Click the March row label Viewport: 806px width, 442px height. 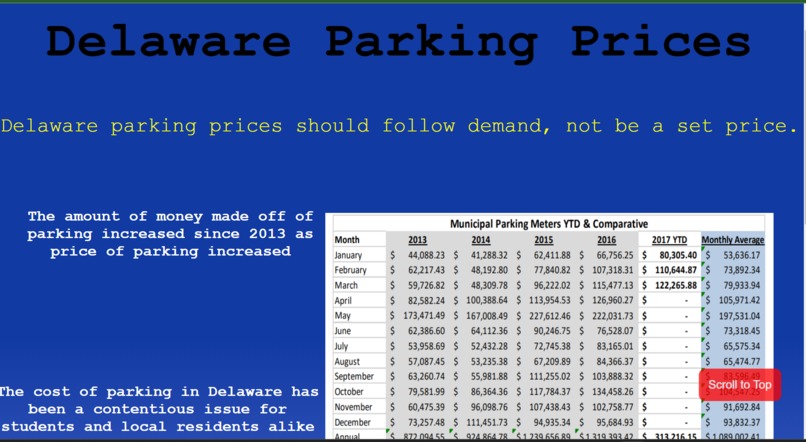pos(346,285)
